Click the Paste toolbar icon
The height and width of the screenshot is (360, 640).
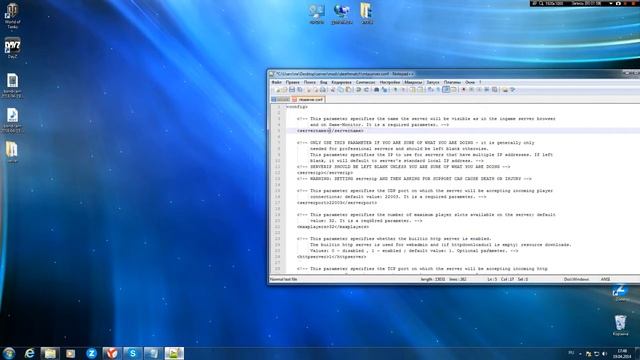coord(348,89)
